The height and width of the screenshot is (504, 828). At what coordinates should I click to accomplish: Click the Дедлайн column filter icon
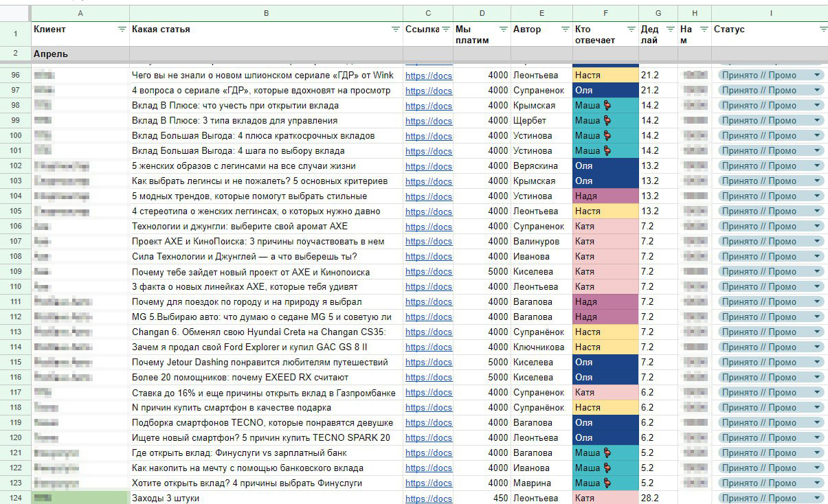tap(670, 30)
